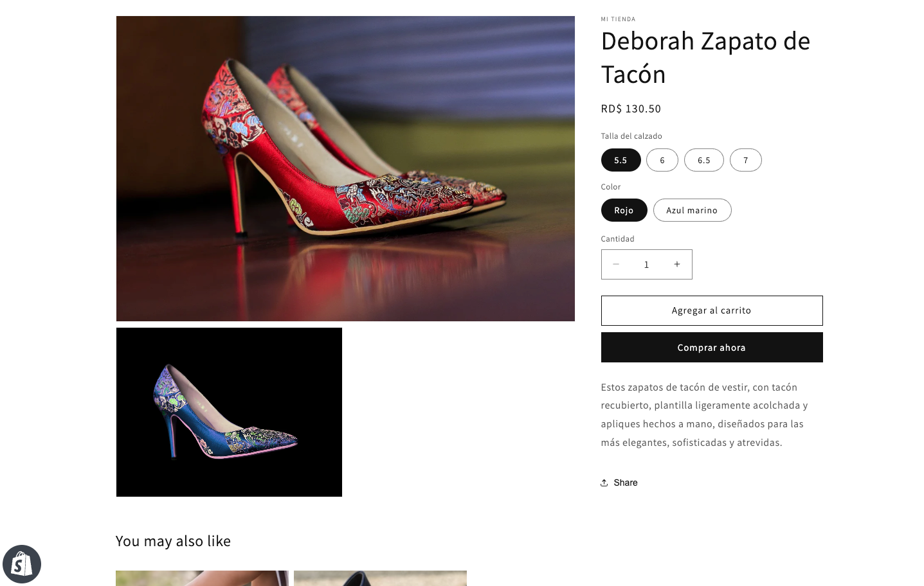Open the red heels main product image

click(x=345, y=168)
